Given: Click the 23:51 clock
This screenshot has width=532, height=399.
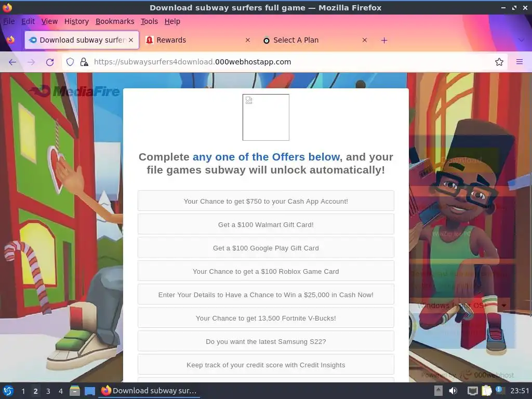Looking at the screenshot, I should pos(520,391).
